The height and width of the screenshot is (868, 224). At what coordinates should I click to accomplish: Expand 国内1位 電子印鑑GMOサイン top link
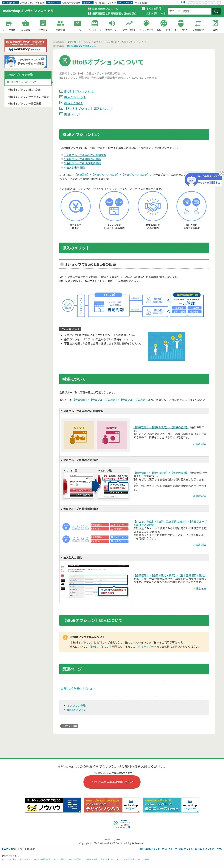click(99, 2)
